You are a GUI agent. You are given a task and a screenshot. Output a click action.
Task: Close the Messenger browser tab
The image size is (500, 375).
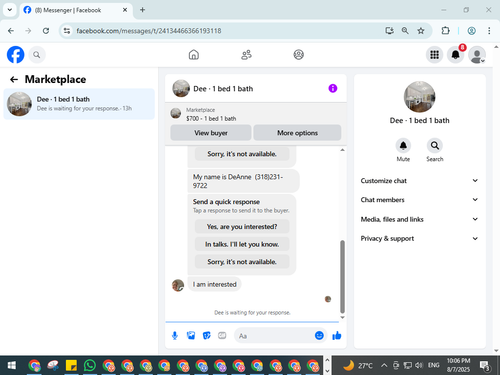click(125, 10)
